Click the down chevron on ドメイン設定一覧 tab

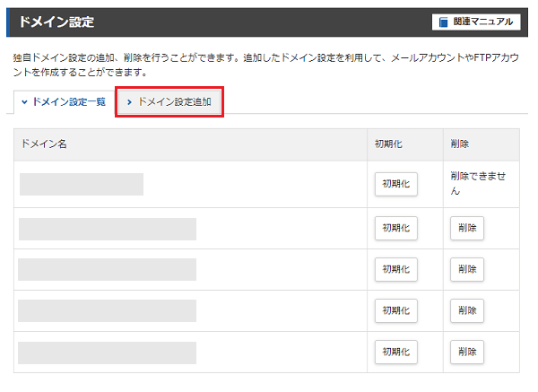coord(24,102)
